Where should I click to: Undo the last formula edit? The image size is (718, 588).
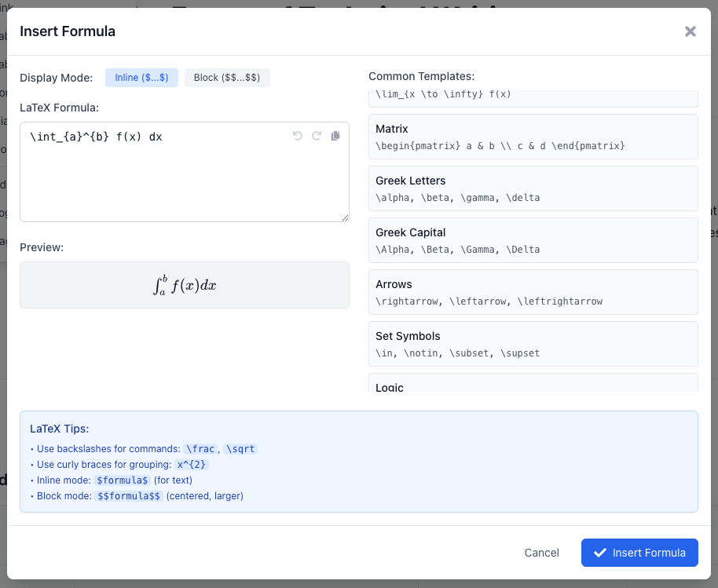298,136
